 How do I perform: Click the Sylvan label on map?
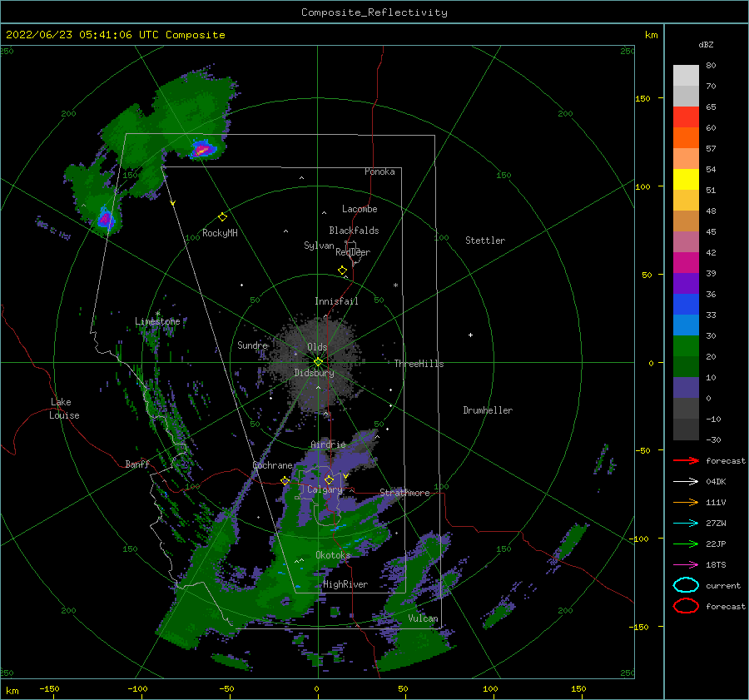(x=319, y=246)
